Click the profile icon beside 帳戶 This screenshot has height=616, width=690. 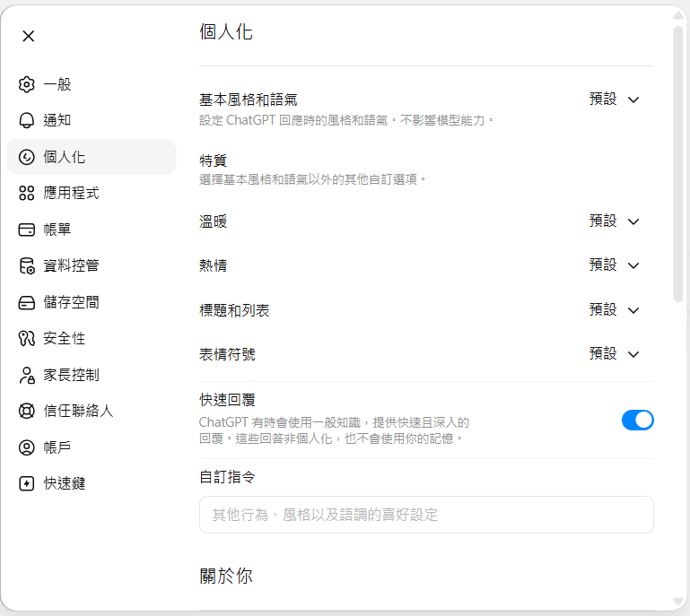[26, 447]
